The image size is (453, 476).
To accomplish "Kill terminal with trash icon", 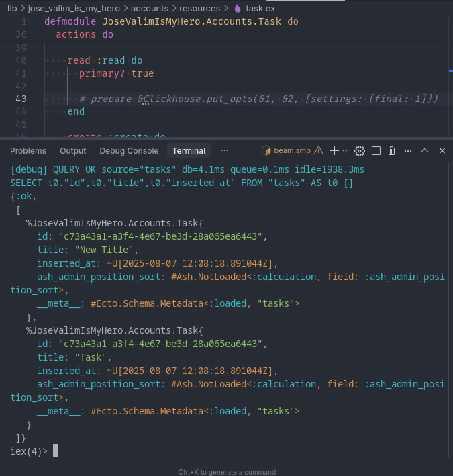I will coord(392,151).
